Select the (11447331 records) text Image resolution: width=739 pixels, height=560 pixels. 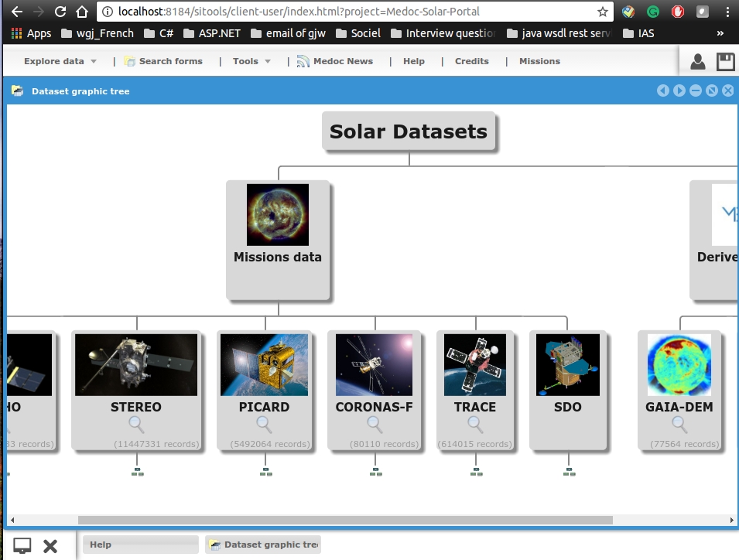pos(156,444)
